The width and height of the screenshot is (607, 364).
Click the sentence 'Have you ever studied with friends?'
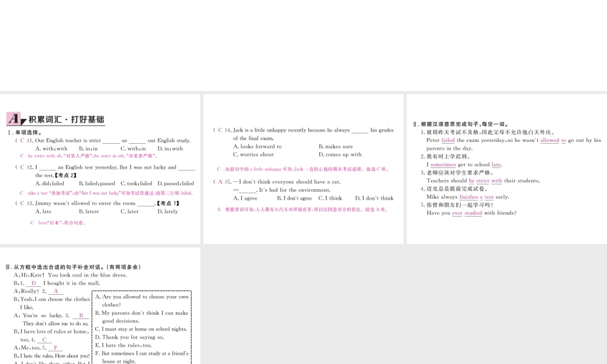472,213
